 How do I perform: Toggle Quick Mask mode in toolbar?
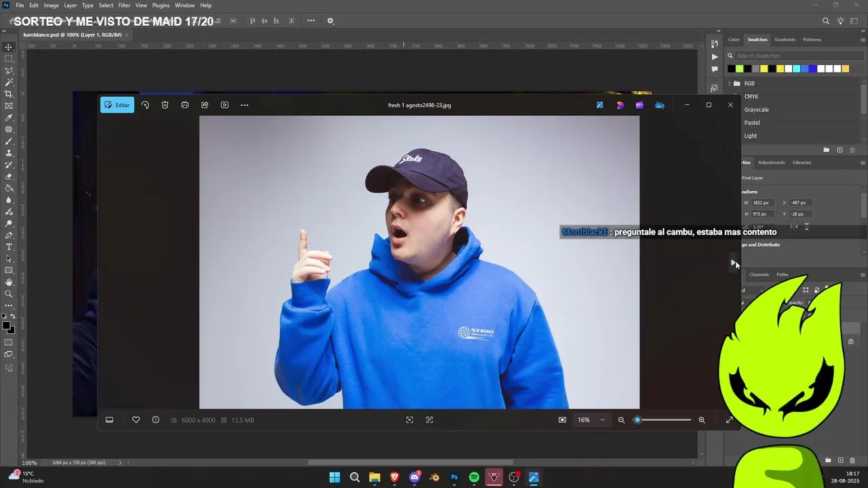coord(9,342)
